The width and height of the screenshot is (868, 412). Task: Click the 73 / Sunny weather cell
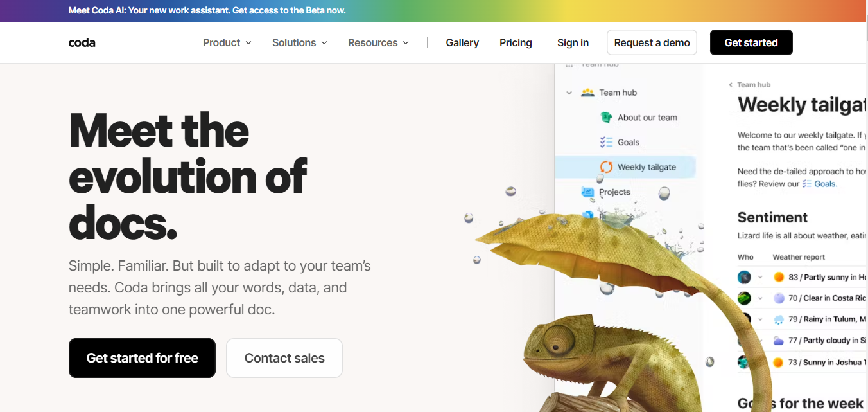819,362
